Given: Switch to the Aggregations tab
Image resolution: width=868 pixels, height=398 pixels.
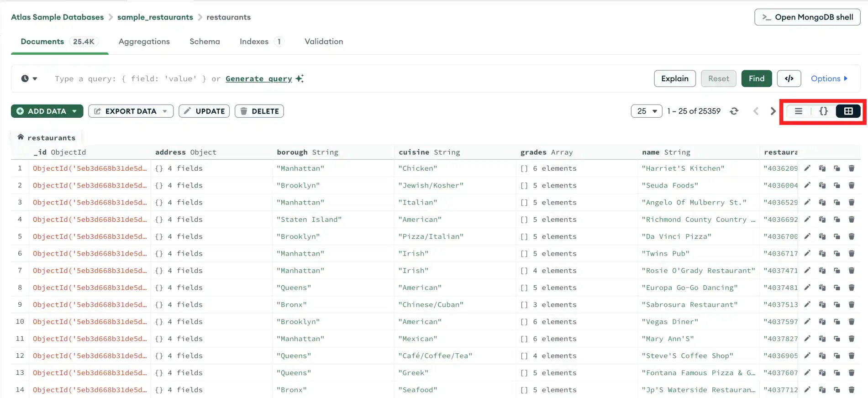Looking at the screenshot, I should point(144,42).
